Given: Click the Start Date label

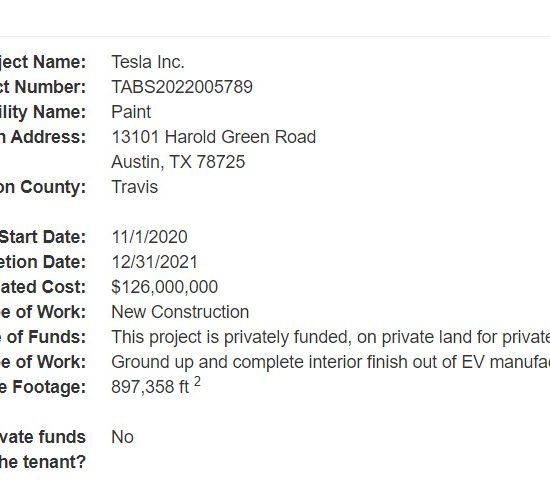Looking at the screenshot, I should point(43,237).
